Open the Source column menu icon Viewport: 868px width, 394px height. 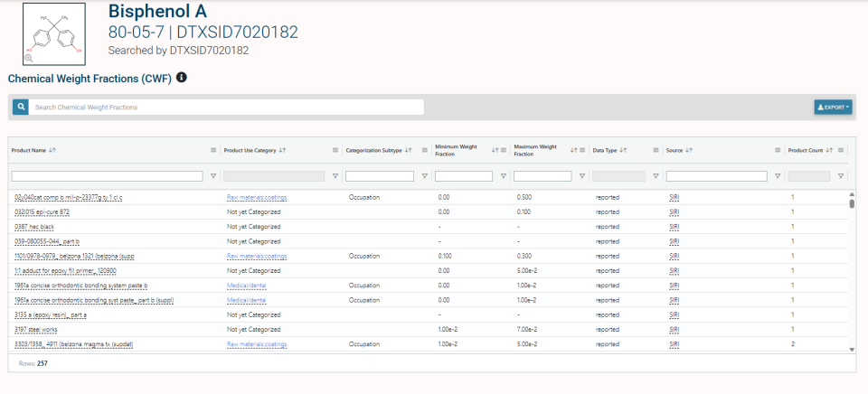(778, 150)
